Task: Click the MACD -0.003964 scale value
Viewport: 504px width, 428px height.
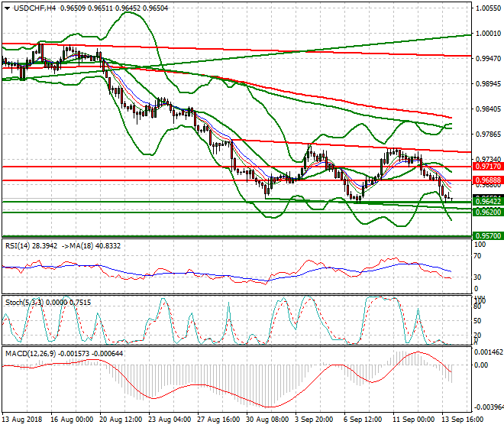Action: 488,407
